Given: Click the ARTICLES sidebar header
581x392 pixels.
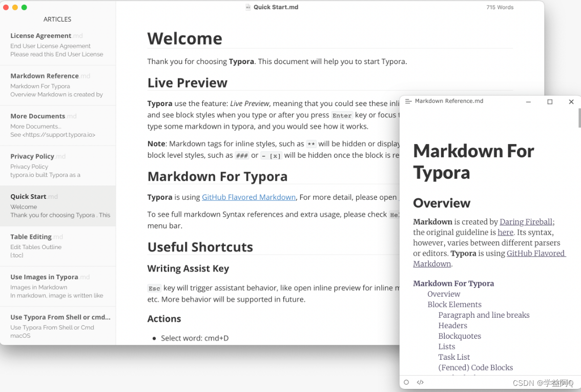Looking at the screenshot, I should tap(57, 19).
